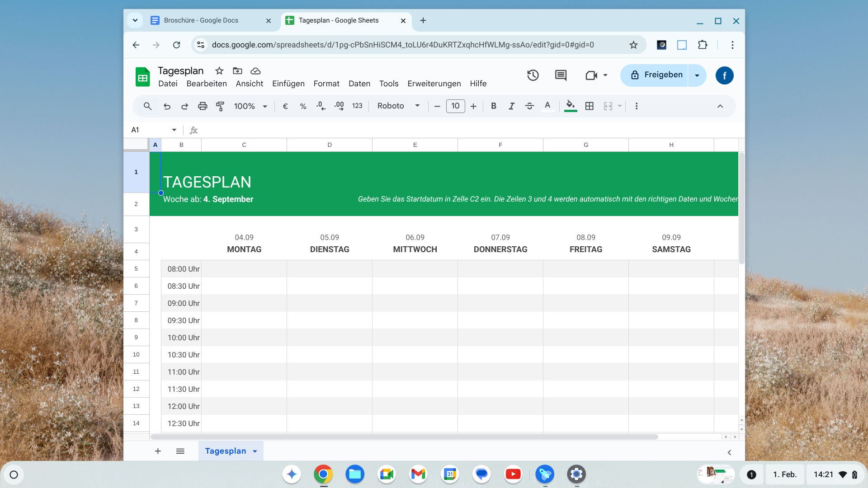Open version history clock icon
The image size is (868, 488).
tap(533, 75)
